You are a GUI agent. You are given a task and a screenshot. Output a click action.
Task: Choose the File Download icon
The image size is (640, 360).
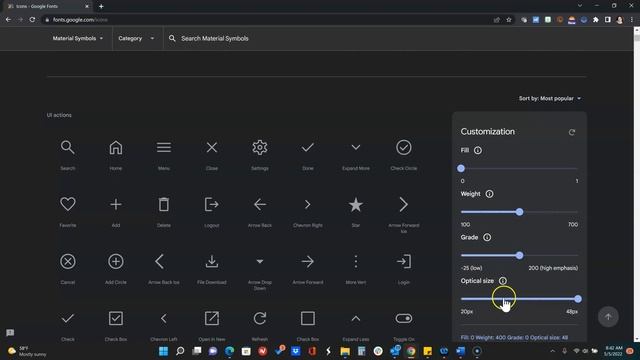[212, 261]
